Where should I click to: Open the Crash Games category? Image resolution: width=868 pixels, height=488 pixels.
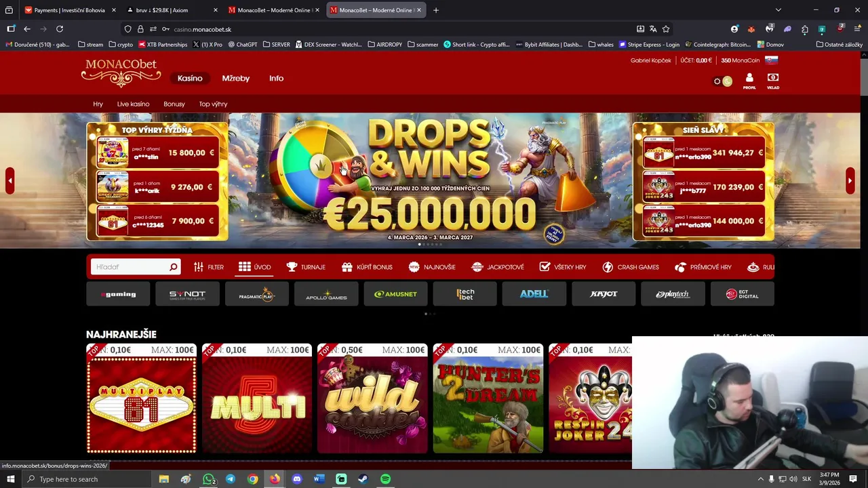click(x=631, y=267)
